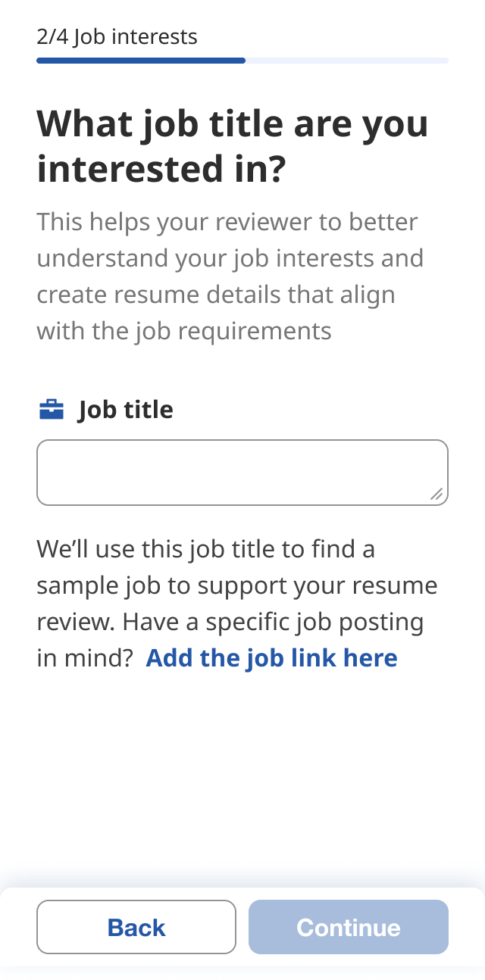Click the 'sample job to support your resume' line
The image size is (485, 980).
[236, 585]
